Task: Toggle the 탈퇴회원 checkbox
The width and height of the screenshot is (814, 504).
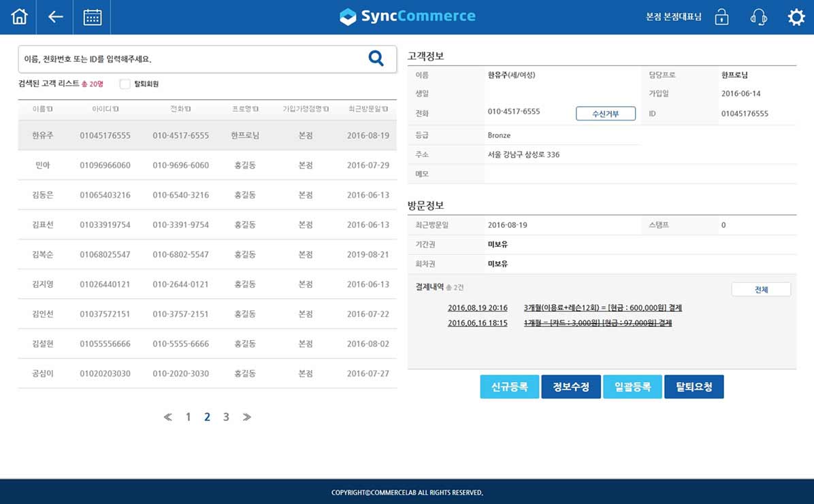Action: coord(125,84)
